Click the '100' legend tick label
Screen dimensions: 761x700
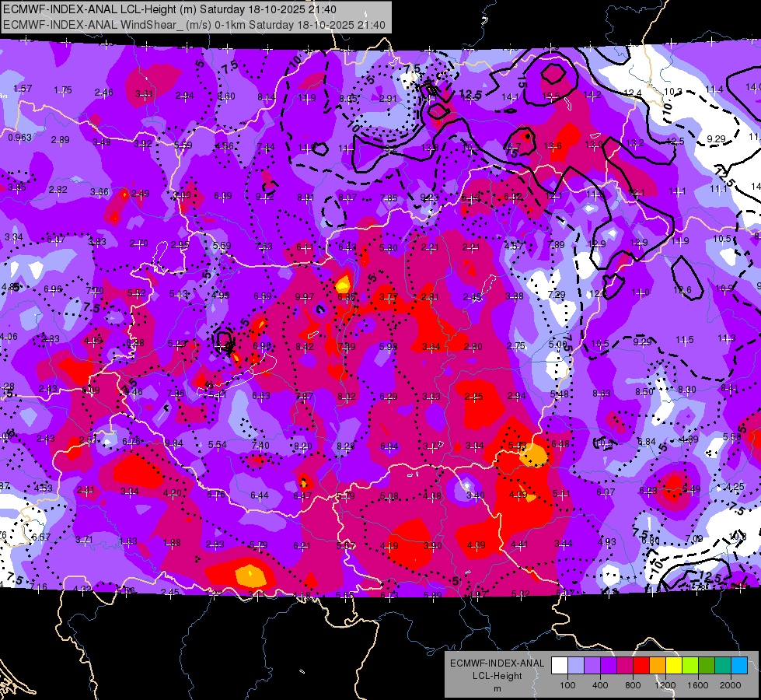click(567, 685)
